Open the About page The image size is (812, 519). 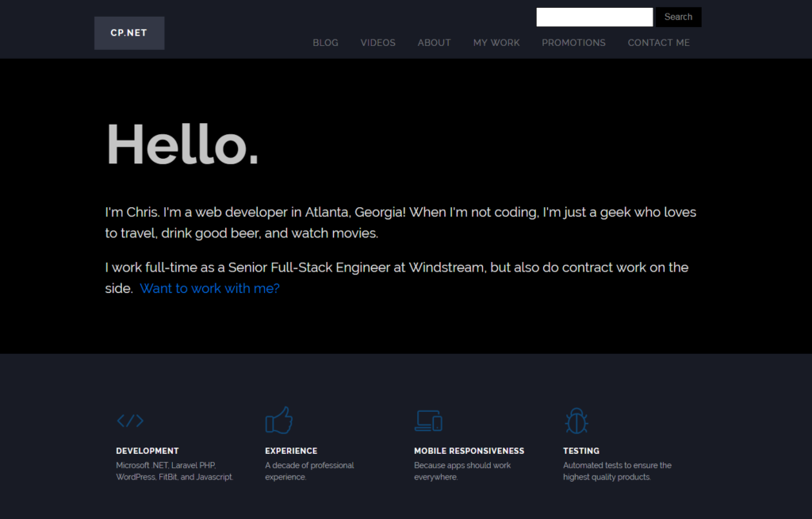click(x=434, y=43)
